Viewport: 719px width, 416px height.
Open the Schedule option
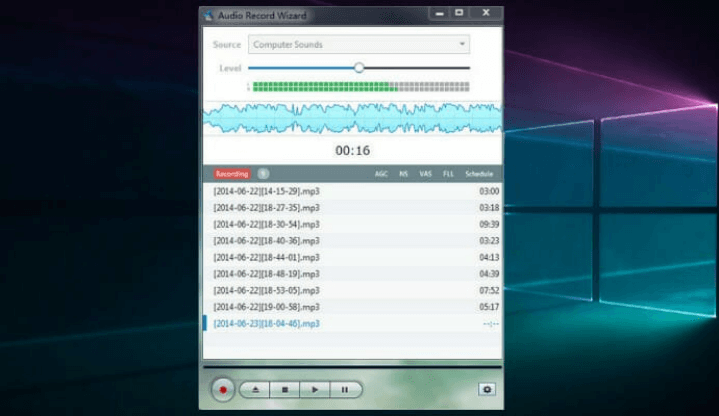pos(479,174)
